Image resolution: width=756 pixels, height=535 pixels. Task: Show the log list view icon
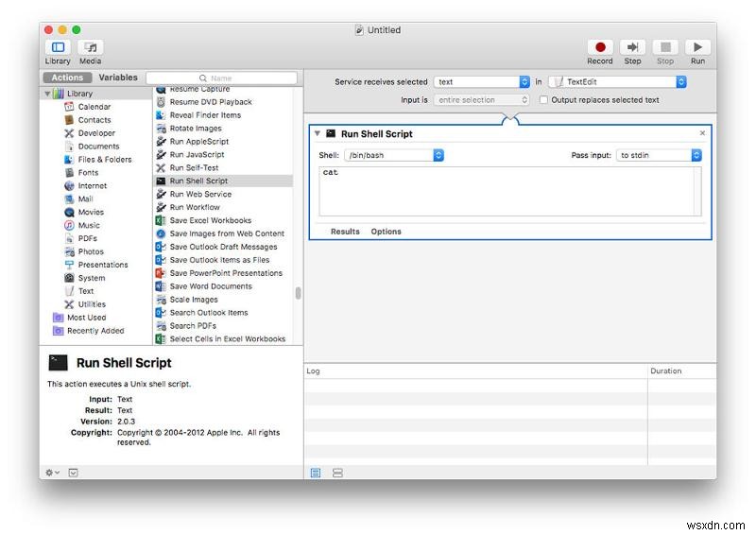click(x=316, y=473)
